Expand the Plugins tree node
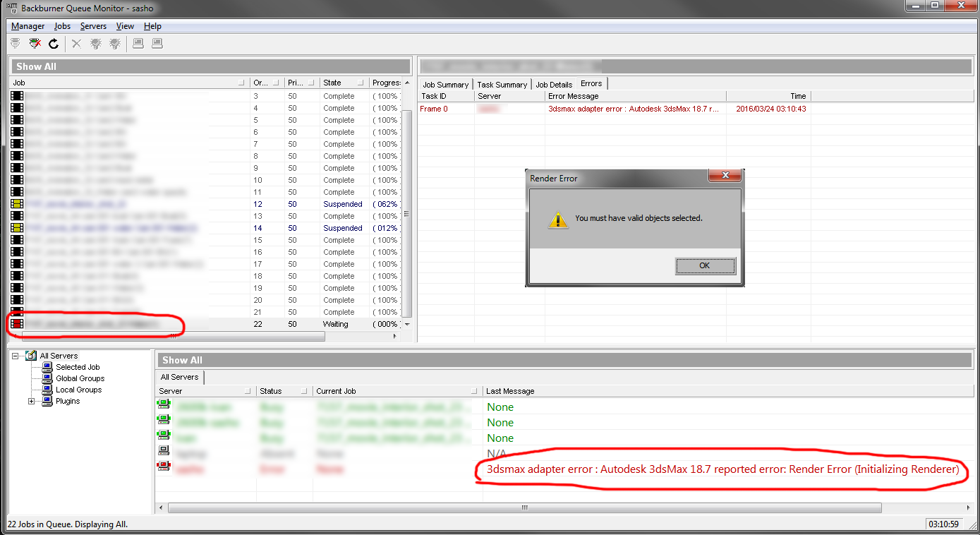 [x=32, y=401]
